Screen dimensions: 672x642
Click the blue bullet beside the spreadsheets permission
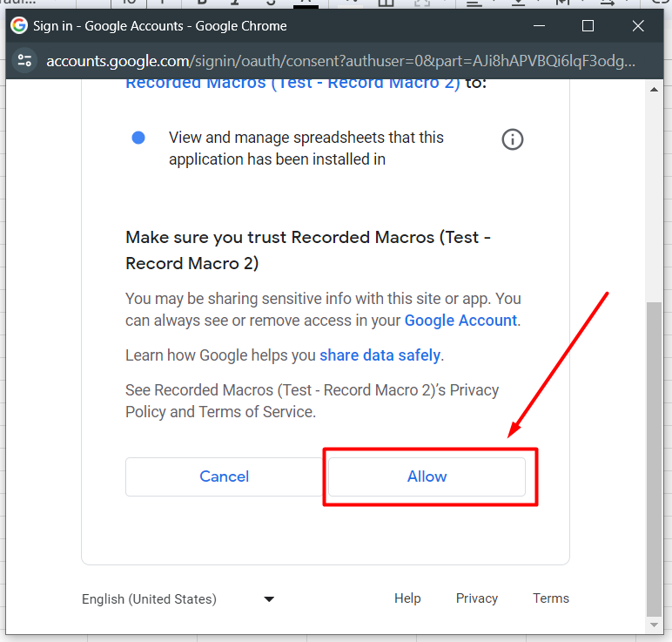138,138
